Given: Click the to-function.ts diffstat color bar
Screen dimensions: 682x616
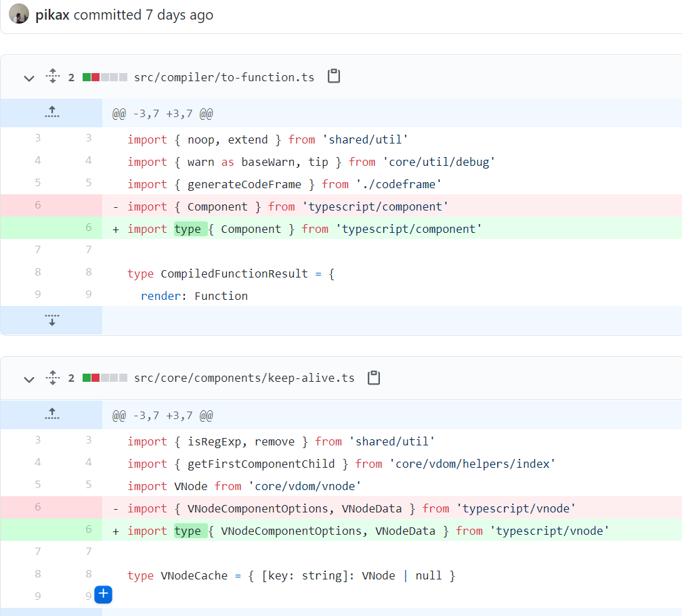Looking at the screenshot, I should pos(104,77).
